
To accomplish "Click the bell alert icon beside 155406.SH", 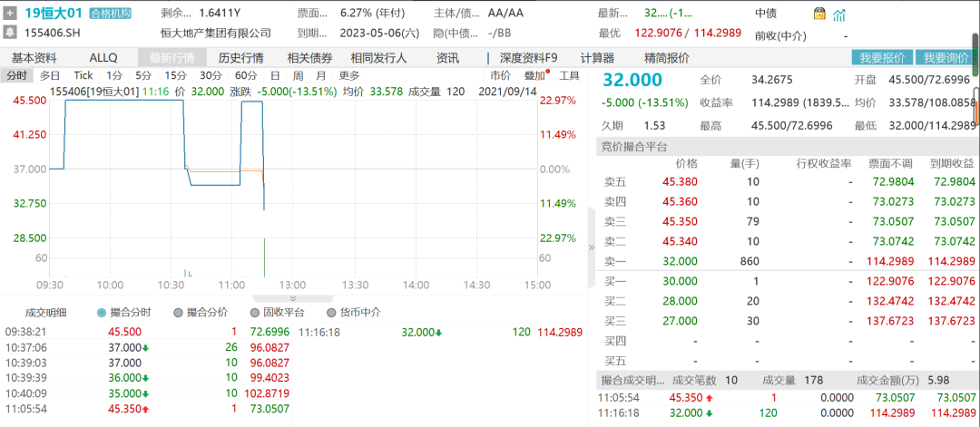I will (11, 32).
